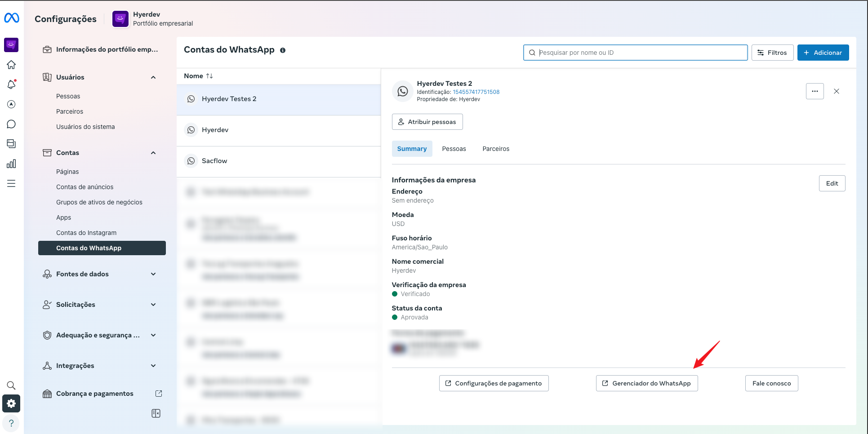Collapse the Usuários section
The height and width of the screenshot is (434, 868).
[153, 77]
